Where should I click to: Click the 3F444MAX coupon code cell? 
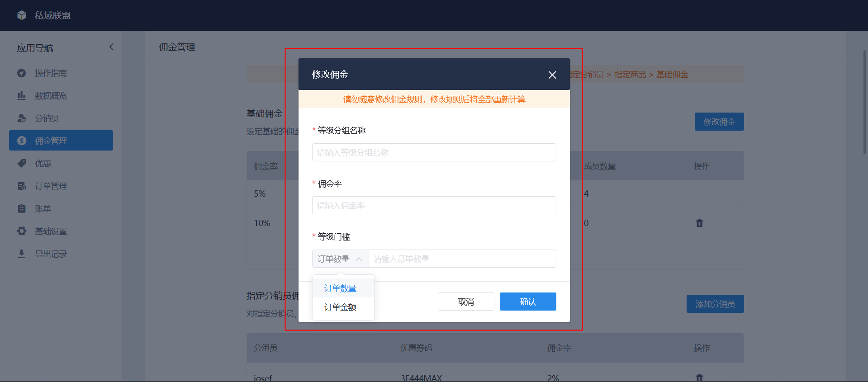421,378
